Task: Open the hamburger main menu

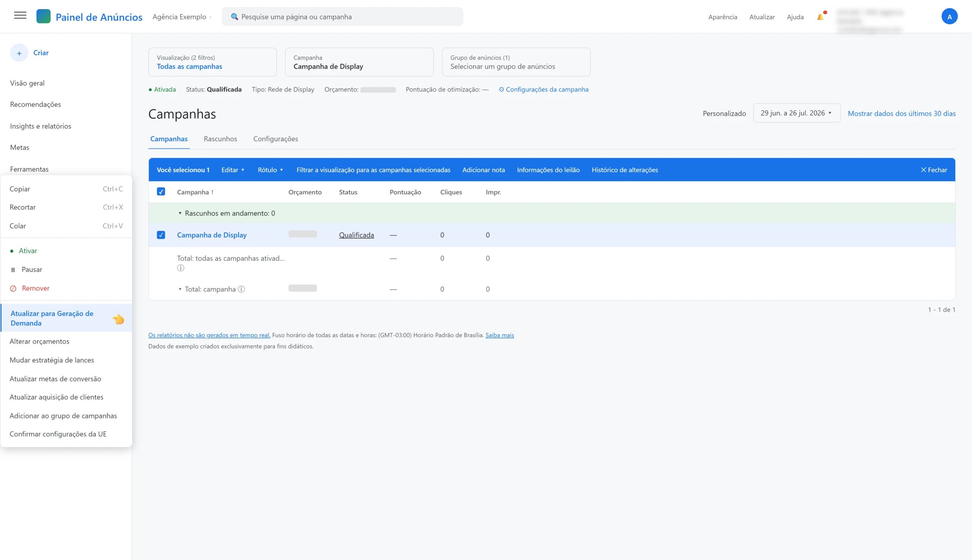Action: (x=20, y=16)
